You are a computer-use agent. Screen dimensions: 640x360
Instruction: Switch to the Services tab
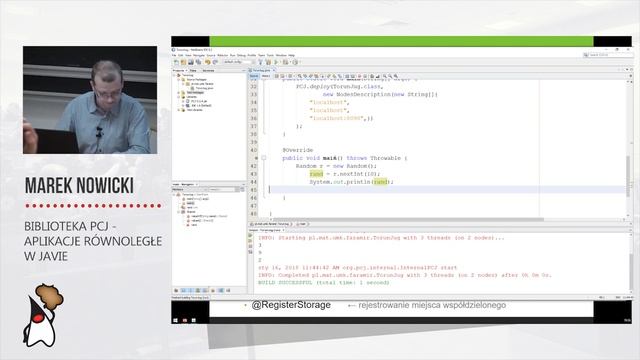click(x=208, y=71)
